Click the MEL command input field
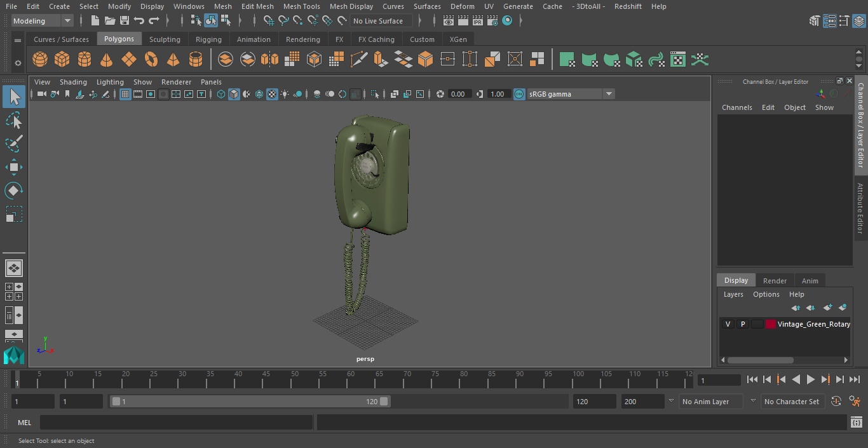Viewport: 868px width, 448px height. (x=176, y=423)
